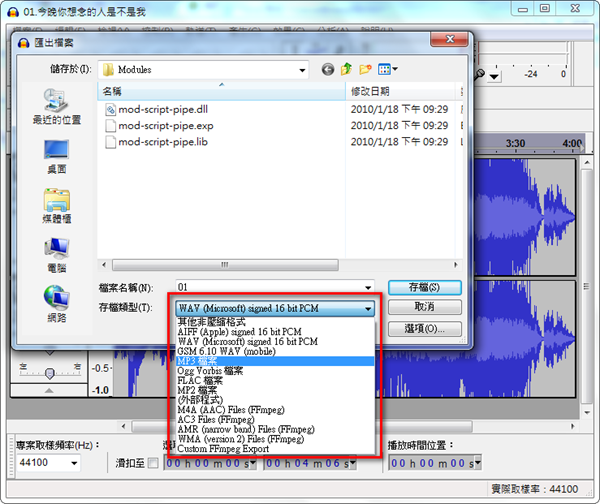The height and width of the screenshot is (504, 600).
Task: Collapse the track with bottom arrow button
Action: point(49,390)
